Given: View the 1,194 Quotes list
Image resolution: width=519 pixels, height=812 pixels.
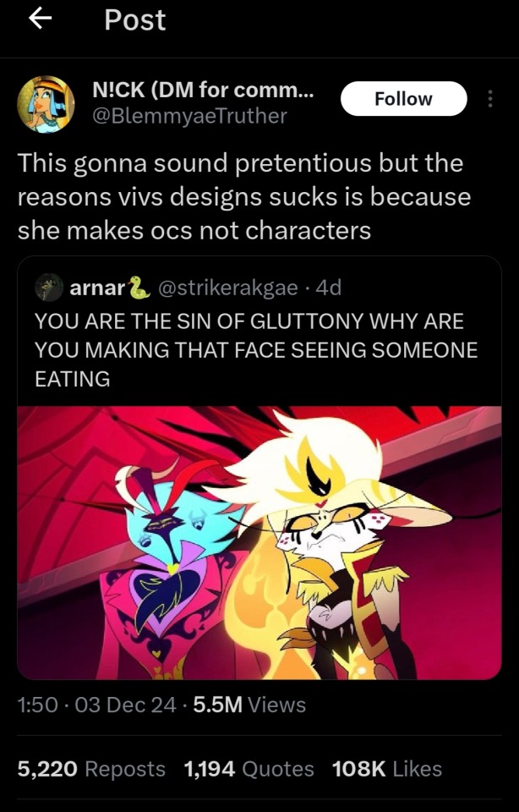Looking at the screenshot, I should [x=249, y=769].
